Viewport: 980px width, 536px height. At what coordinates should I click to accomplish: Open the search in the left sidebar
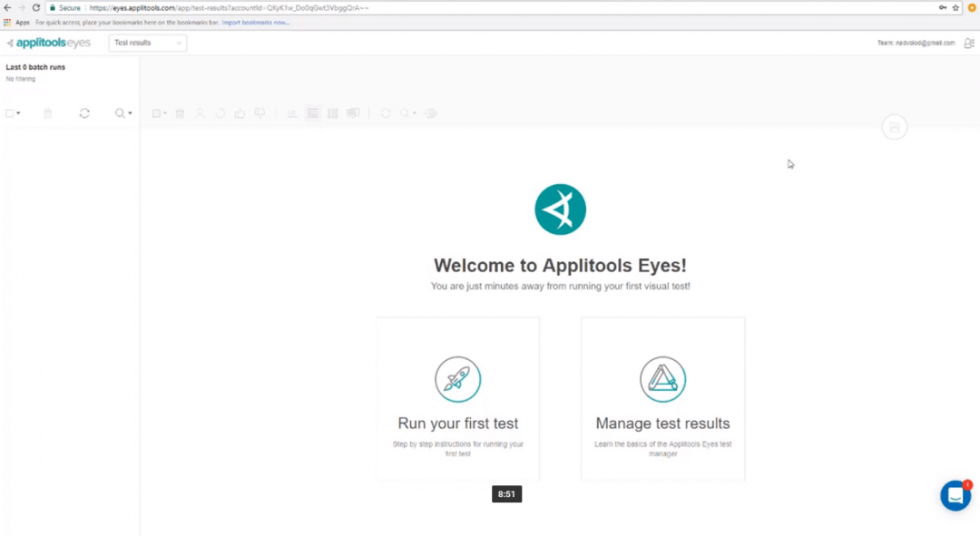click(x=119, y=112)
